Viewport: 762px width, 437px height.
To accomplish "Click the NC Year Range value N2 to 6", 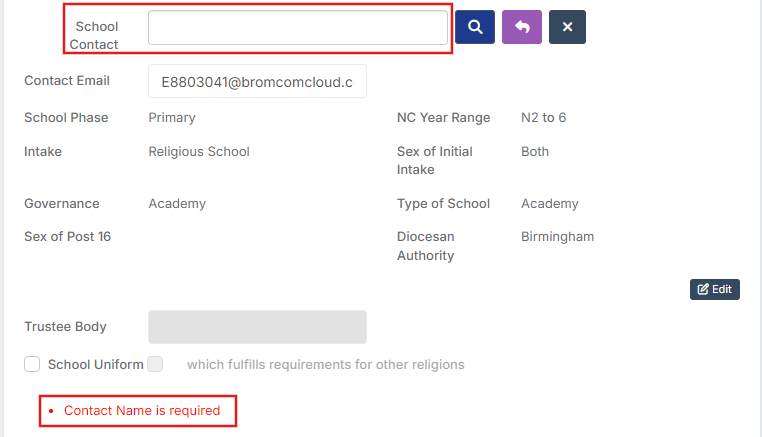I will pyautogui.click(x=543, y=118).
